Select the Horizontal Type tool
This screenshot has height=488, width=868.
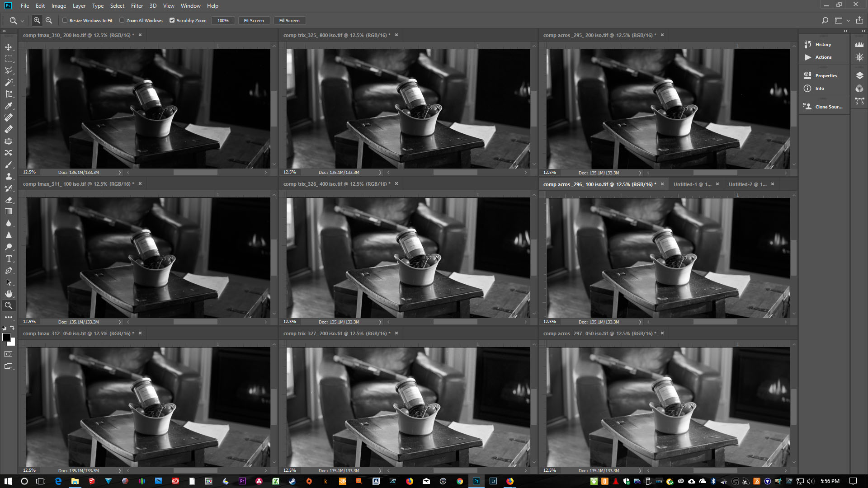tap(9, 259)
